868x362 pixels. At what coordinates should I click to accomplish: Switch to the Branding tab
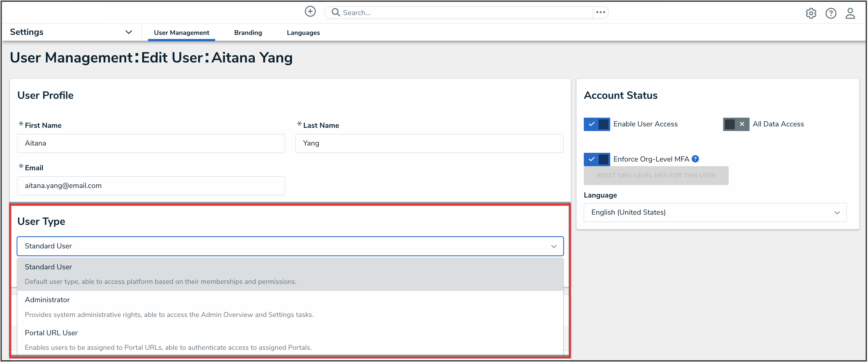tap(248, 33)
